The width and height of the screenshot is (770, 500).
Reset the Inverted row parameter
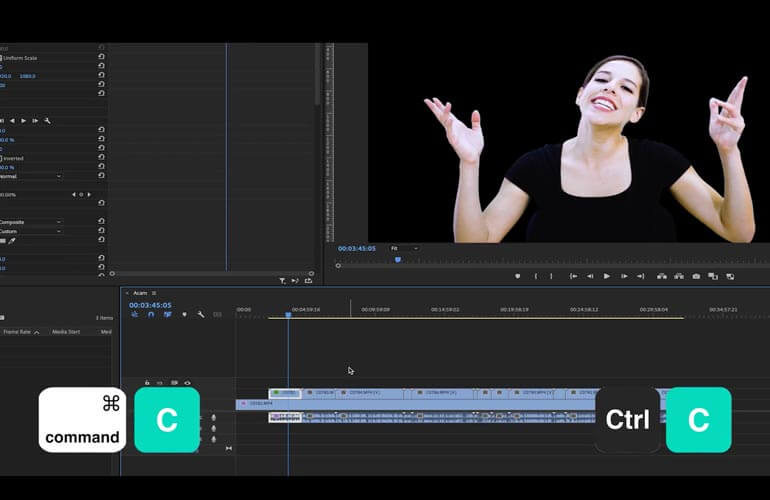point(101,157)
